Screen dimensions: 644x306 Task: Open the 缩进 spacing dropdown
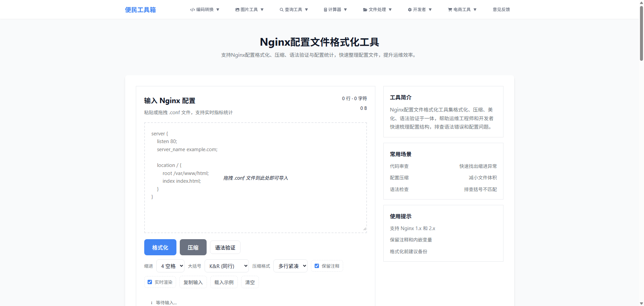coord(170,266)
